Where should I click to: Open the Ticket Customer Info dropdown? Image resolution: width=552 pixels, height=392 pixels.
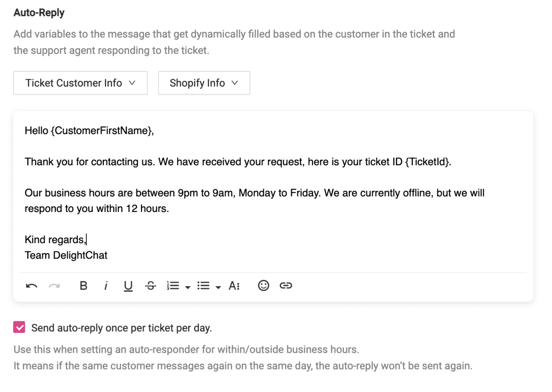pos(80,83)
